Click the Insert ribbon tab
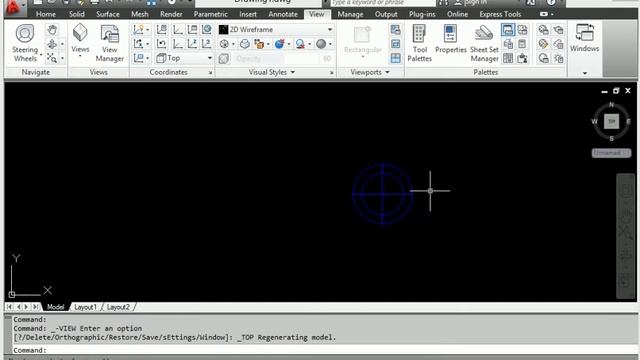Viewport: 640px width, 360px height. click(248, 14)
